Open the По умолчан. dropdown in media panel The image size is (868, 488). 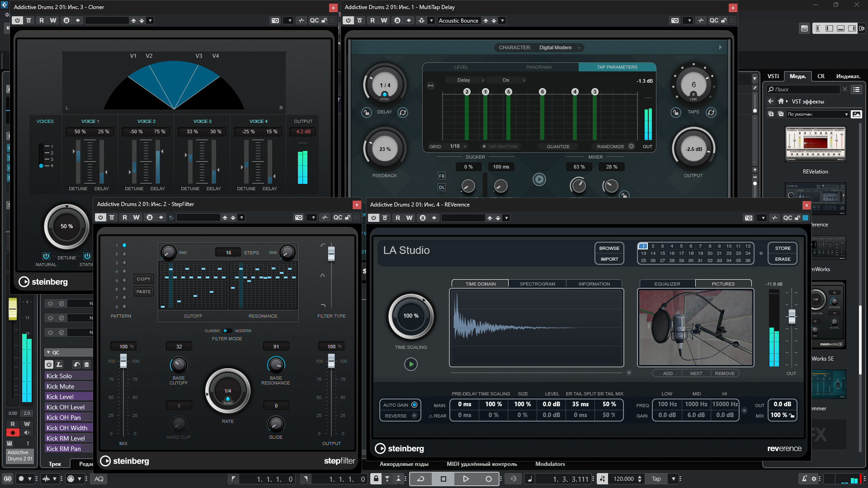[x=818, y=114]
